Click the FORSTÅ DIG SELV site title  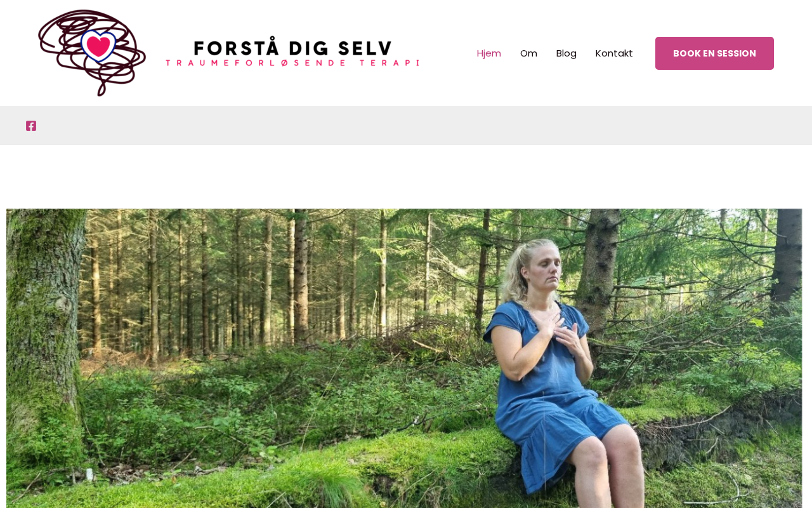pos(293,47)
